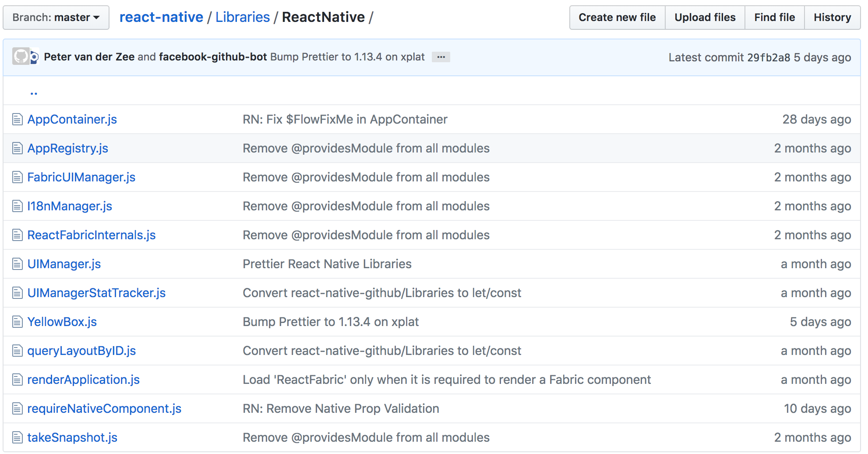Screen dimensions: 868x454
Task: Open UIManagerStatTracker.js 'Convert...let/const' commit
Action: tap(382, 293)
